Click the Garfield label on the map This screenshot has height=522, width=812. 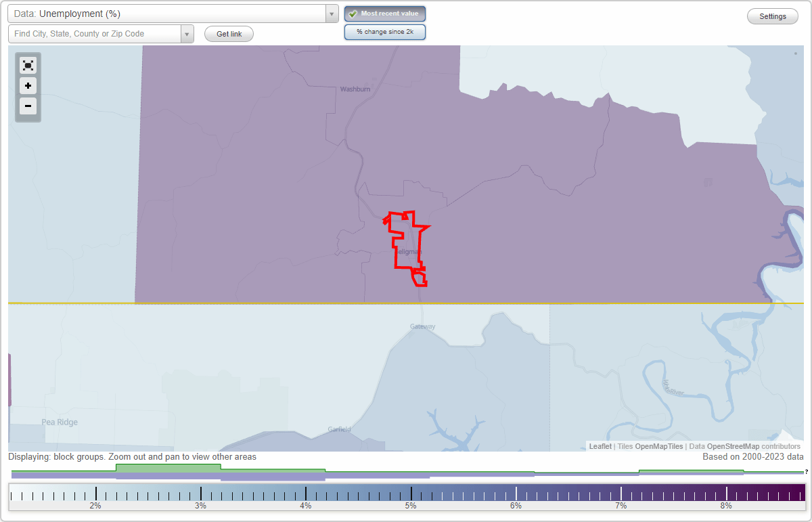339,429
